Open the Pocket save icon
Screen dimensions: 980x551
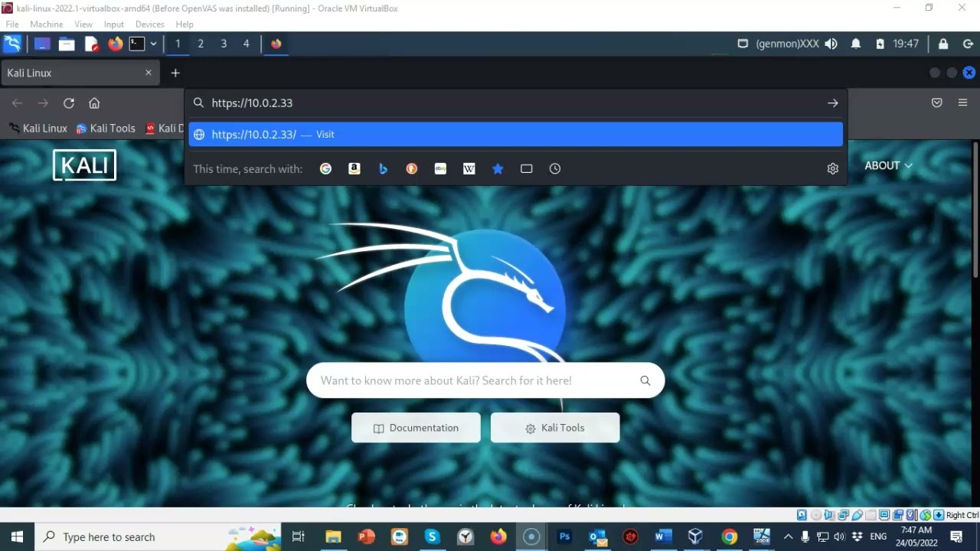click(937, 103)
